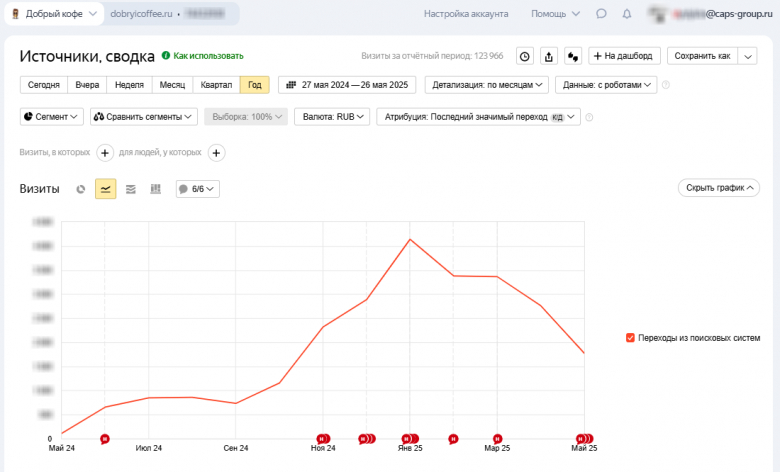Open the notifications bell icon
The image size is (780, 472).
point(627,14)
